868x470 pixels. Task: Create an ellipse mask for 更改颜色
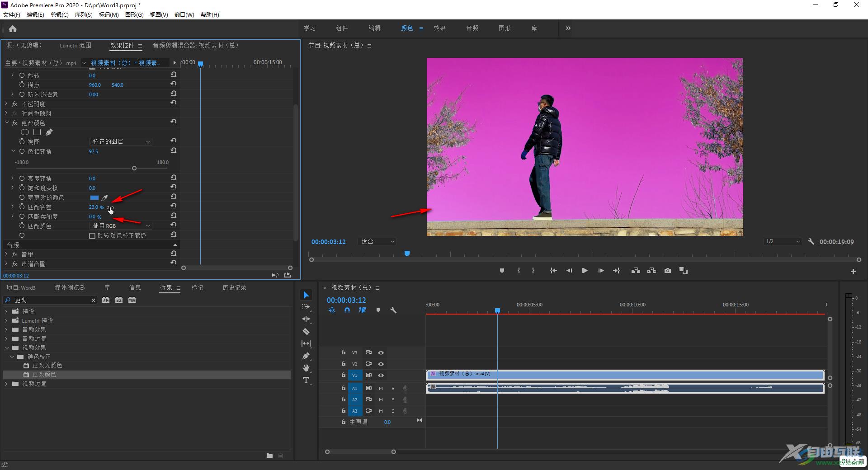tap(25, 132)
